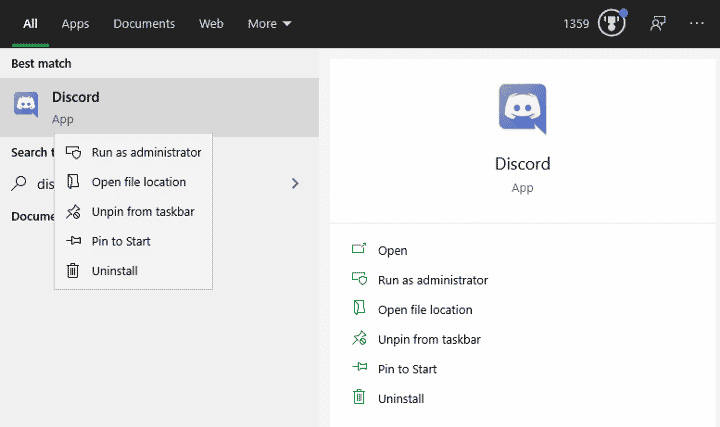Click the large Discord logo in details pane

click(x=523, y=108)
